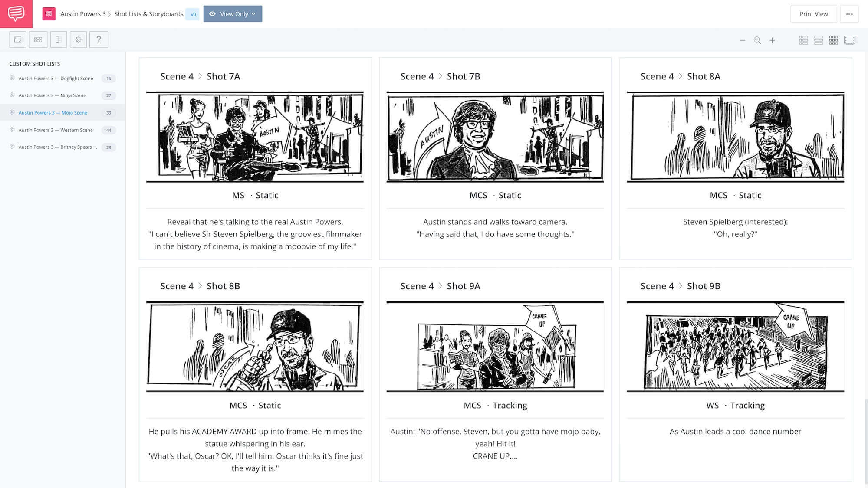
Task: Switch to detailed list layout icon
Action: tap(803, 40)
